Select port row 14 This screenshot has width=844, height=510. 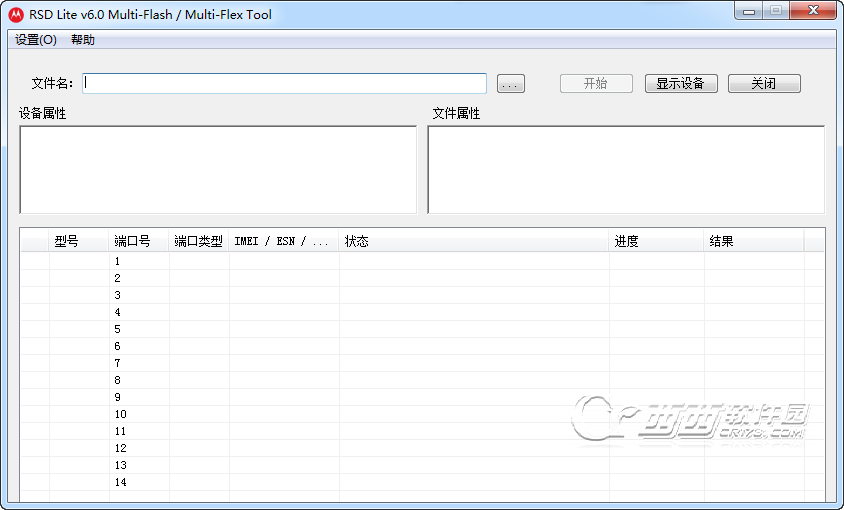point(422,482)
